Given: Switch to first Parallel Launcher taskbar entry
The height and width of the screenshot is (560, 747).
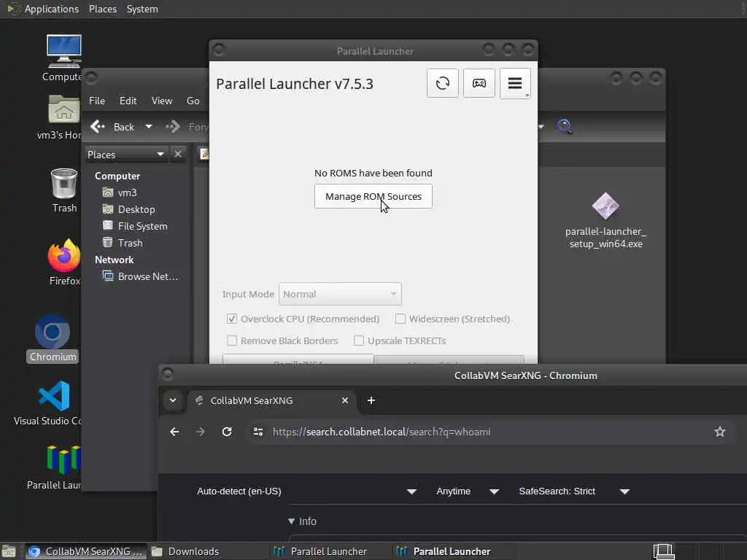Looking at the screenshot, I should (320, 551).
